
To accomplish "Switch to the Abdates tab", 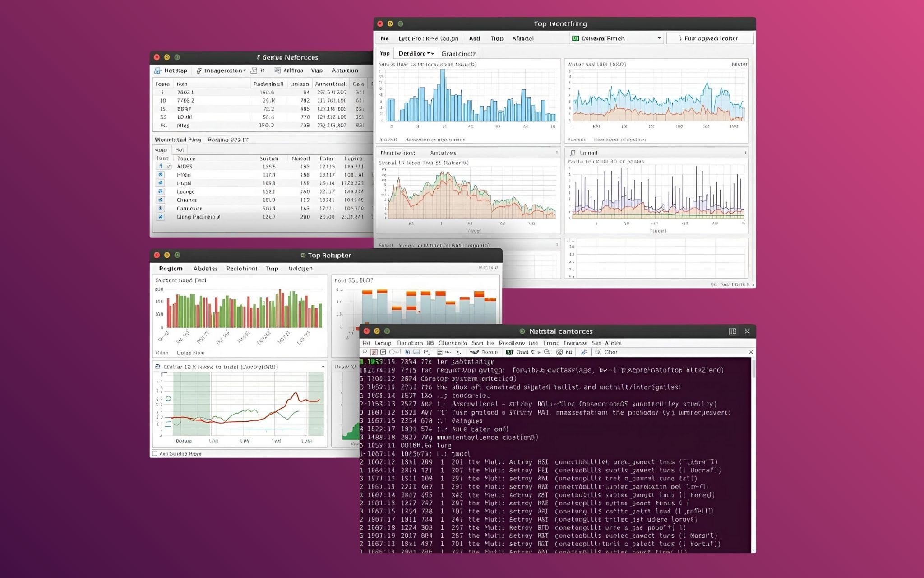I will [x=205, y=269].
